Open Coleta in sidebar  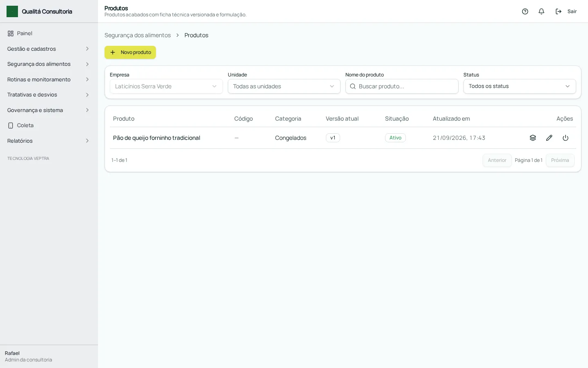pos(49,126)
